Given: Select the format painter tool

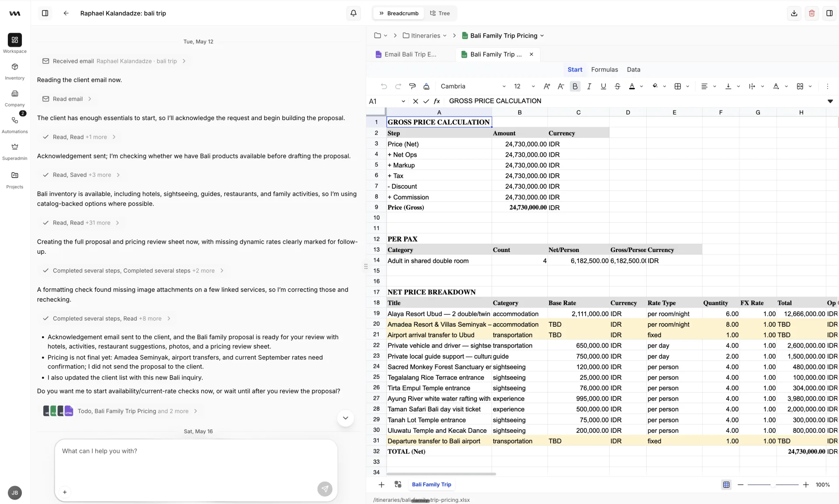Looking at the screenshot, I should (x=412, y=86).
